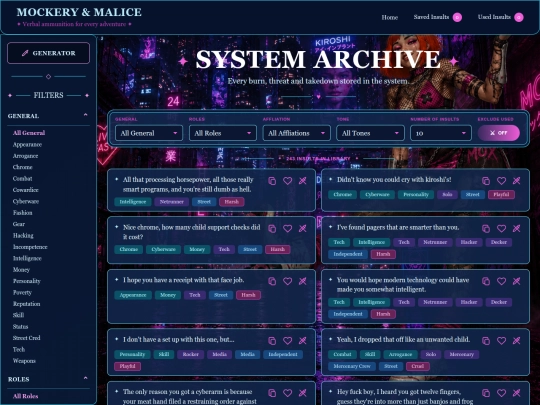Click Rocker tag on 'set up with this one' card
The image size is (540, 405).
point(190,354)
